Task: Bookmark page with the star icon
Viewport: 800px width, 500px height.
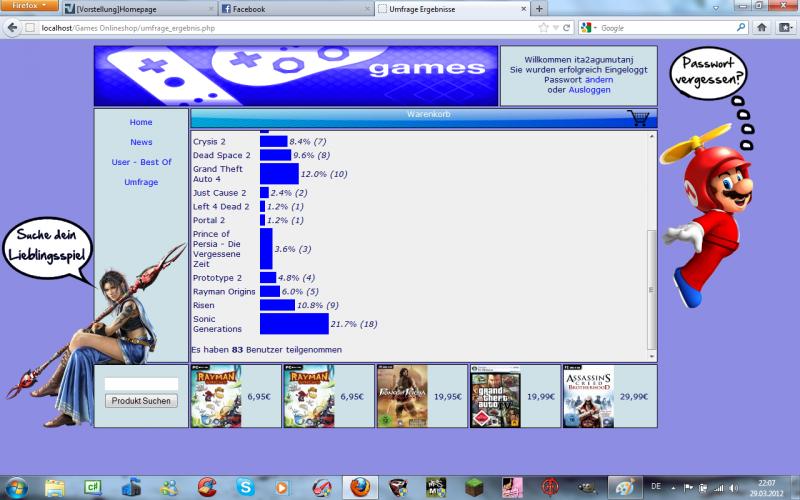Action: pyautogui.click(x=543, y=28)
